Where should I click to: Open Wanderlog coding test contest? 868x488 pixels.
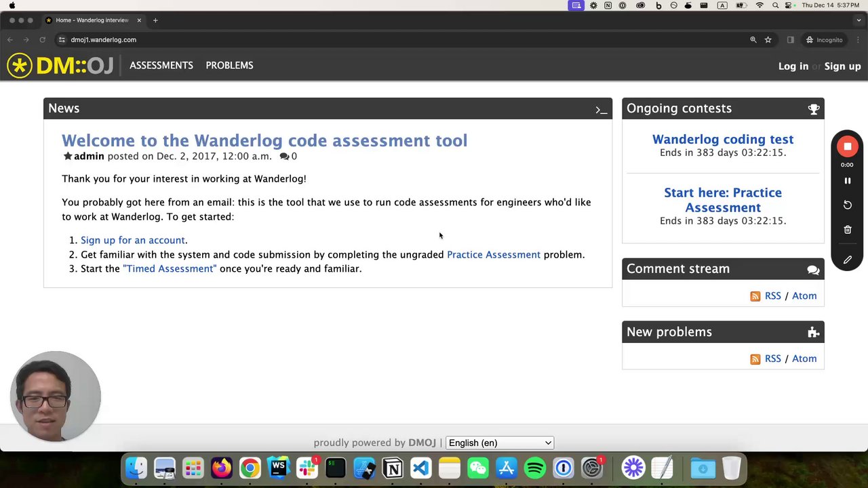click(x=723, y=139)
